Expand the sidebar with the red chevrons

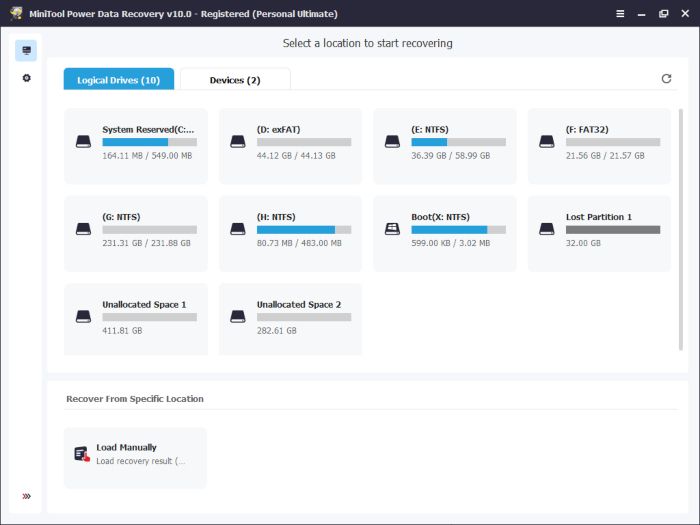coord(26,496)
